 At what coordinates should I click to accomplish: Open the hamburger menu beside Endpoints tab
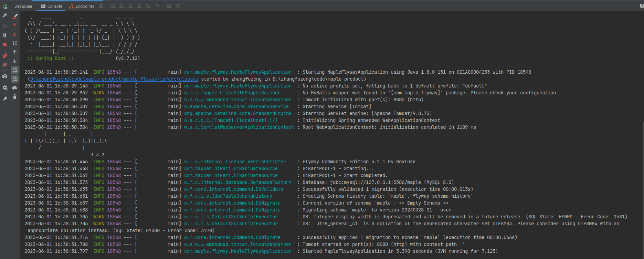(x=101, y=6)
